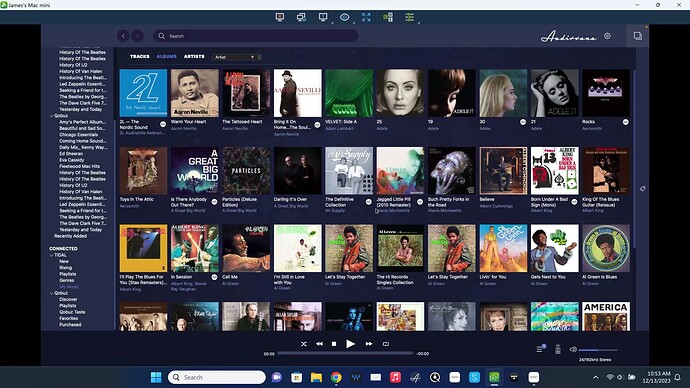Open Qobuz Discover in sidebar
This screenshot has height=388, width=690.
(x=68, y=299)
